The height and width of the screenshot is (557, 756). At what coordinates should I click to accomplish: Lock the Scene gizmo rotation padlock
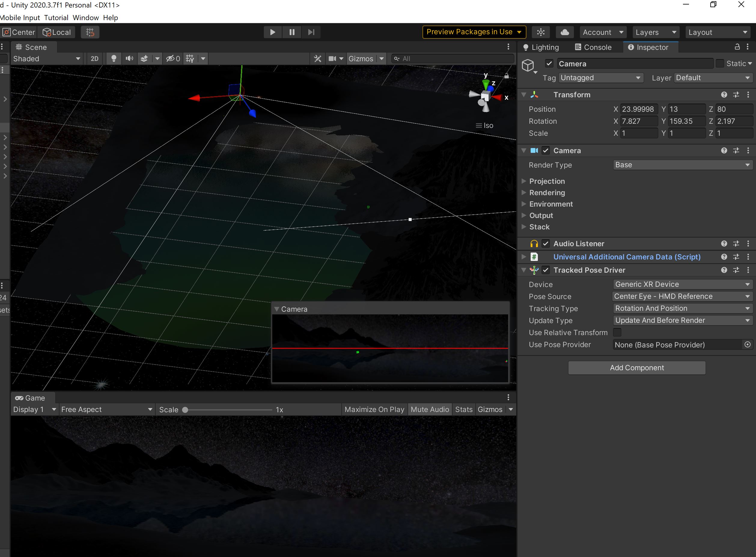[506, 76]
